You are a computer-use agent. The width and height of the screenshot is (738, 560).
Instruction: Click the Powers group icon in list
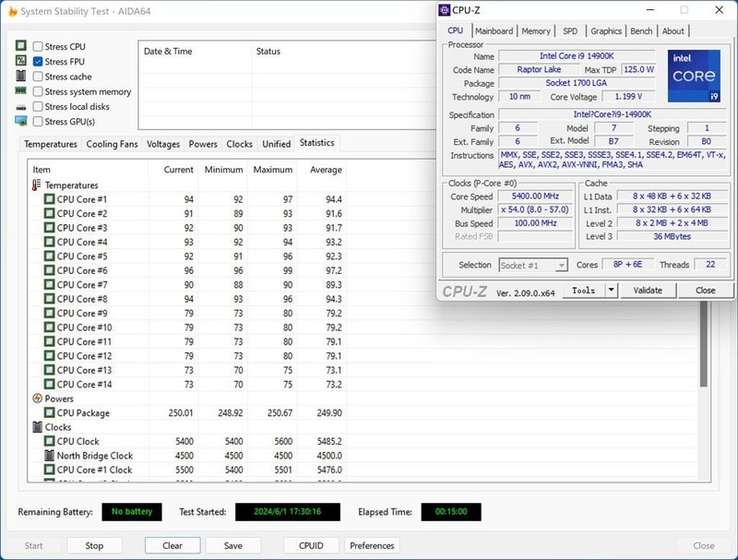37,399
